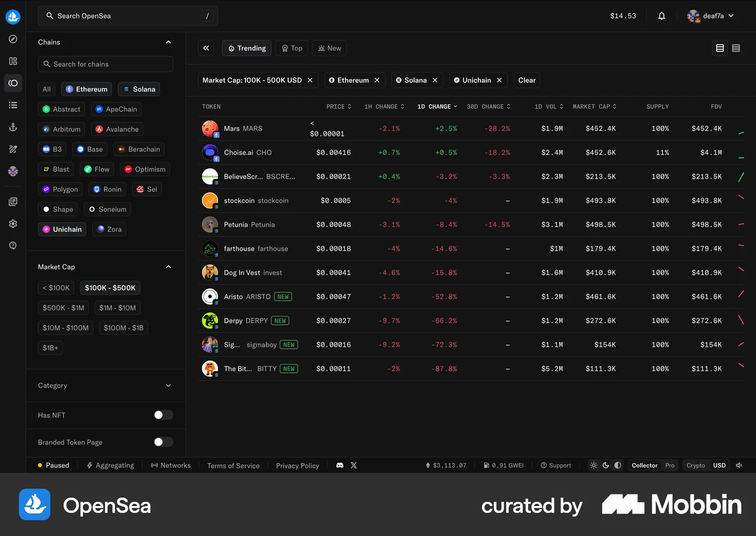
Task: Click the OpenSea logo in the sidebar
Action: (x=13, y=17)
